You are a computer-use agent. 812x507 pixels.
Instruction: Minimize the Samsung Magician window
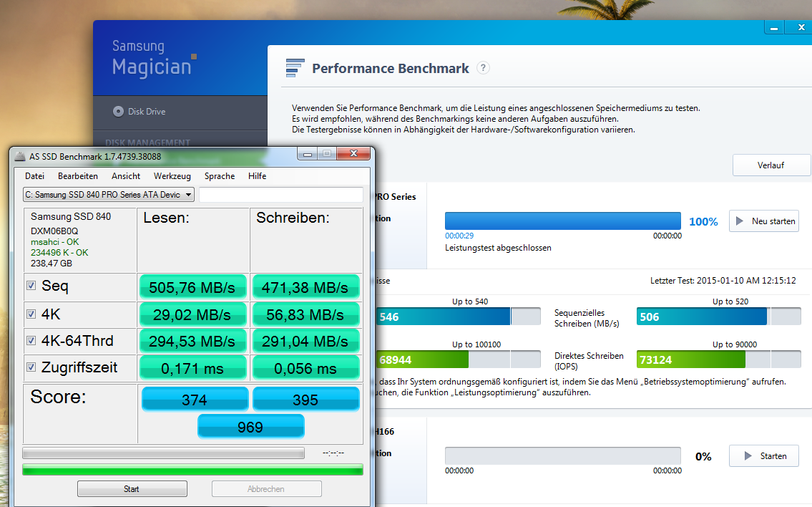pos(774,27)
